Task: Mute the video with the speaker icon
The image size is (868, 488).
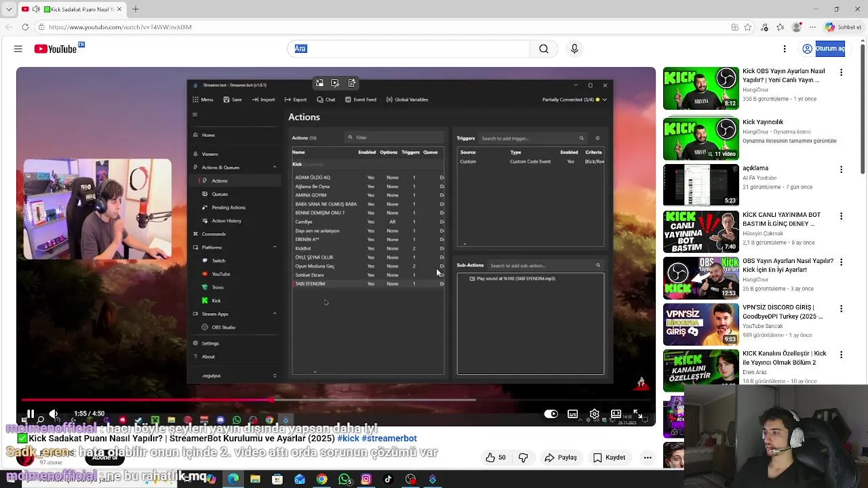Action: tap(54, 413)
